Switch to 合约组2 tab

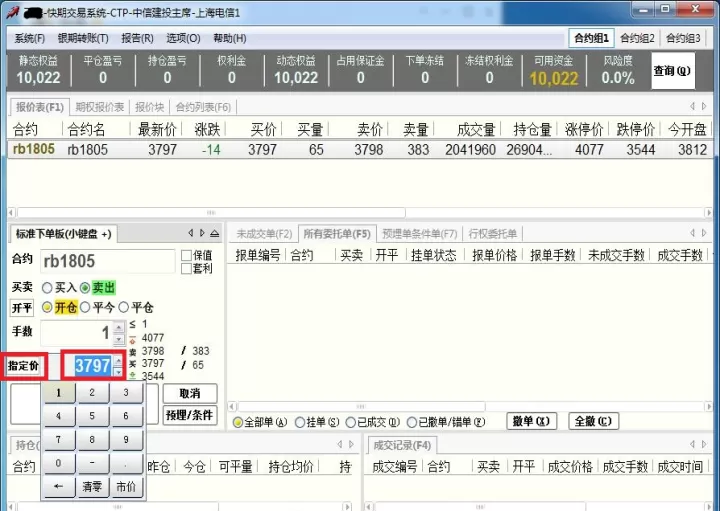click(637, 38)
